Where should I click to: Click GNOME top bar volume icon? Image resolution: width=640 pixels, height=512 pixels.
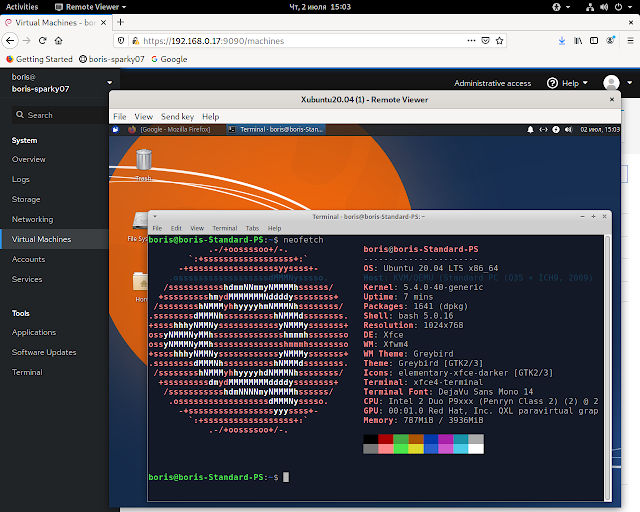[604, 7]
